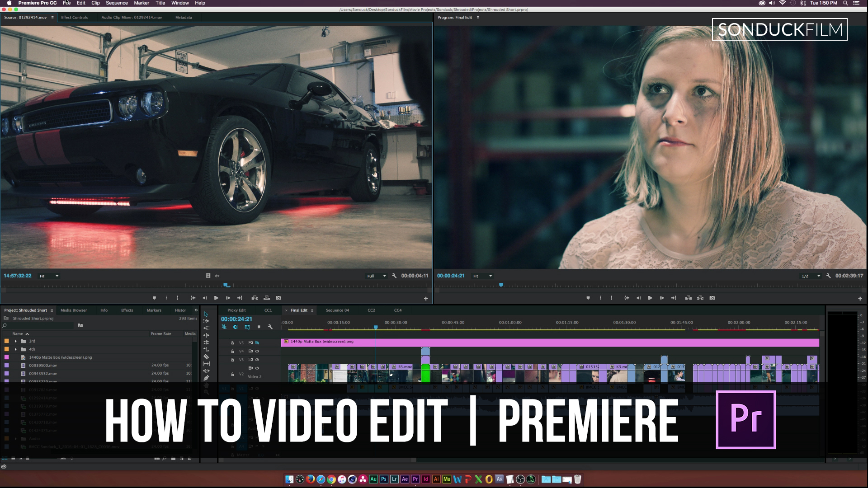
Task: Expand the 4th bin folder
Action: 16,349
